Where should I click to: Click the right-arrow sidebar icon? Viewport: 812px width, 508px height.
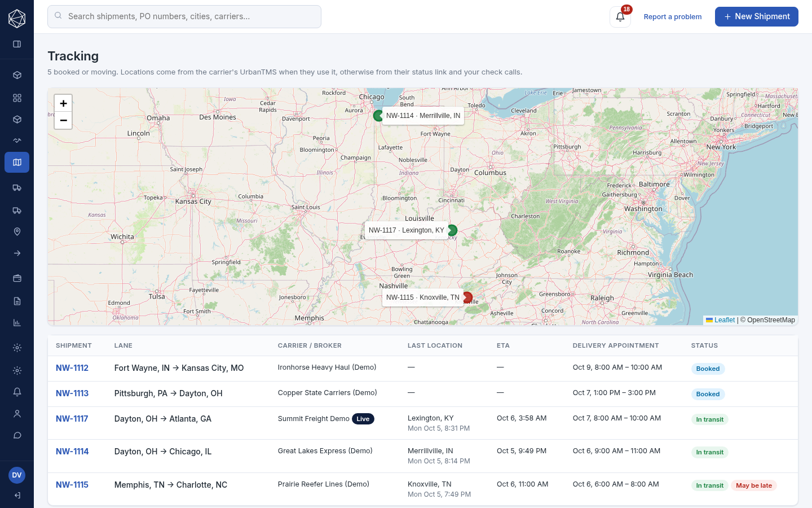point(17,253)
